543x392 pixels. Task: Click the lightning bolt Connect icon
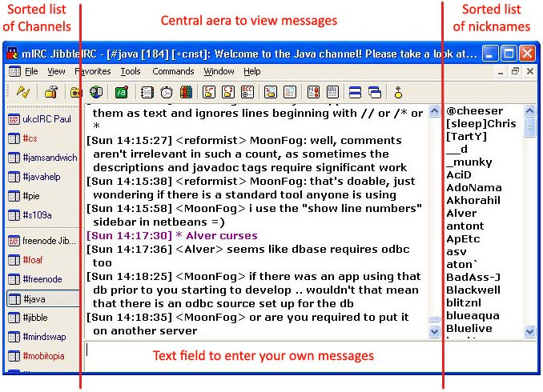[23, 91]
